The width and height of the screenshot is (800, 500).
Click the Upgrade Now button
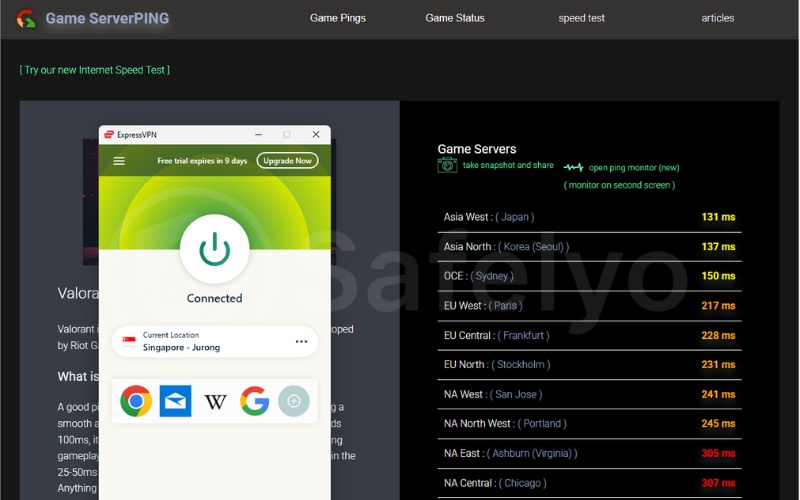tap(287, 161)
